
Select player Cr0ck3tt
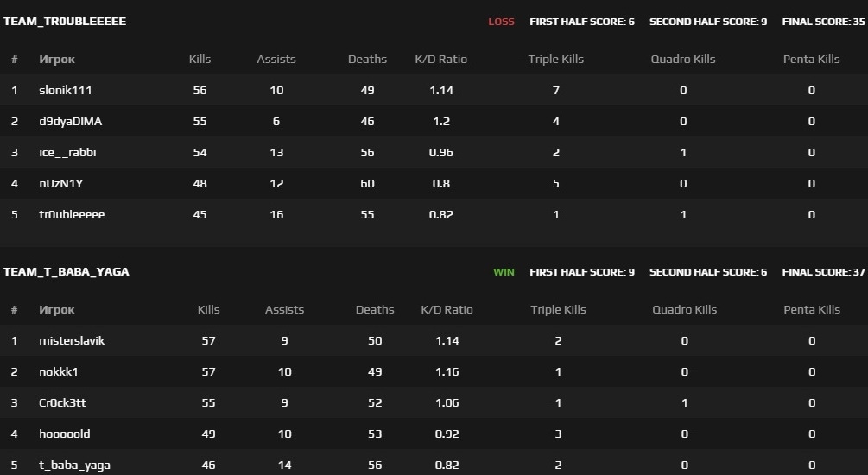pos(63,403)
